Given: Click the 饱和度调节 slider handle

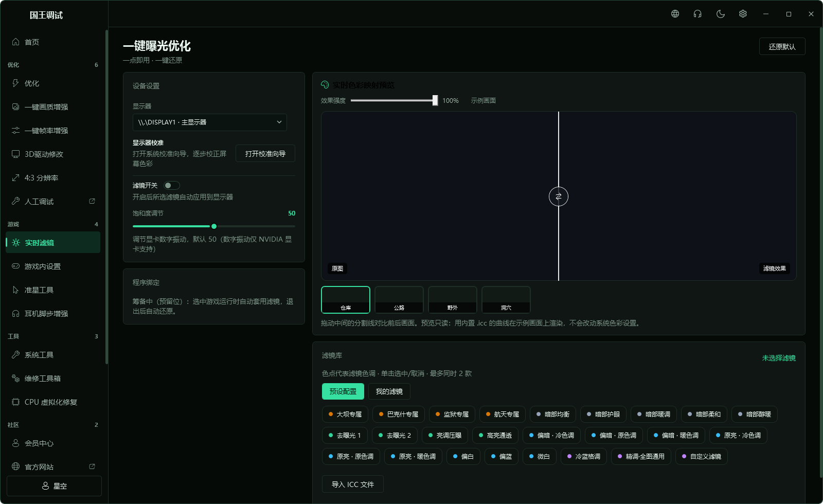Looking at the screenshot, I should pos(214,226).
